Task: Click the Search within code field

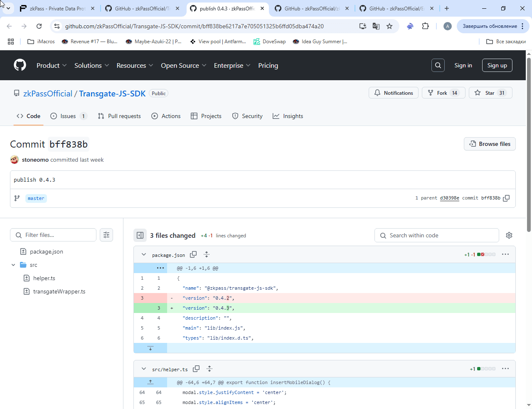Action: [x=437, y=235]
